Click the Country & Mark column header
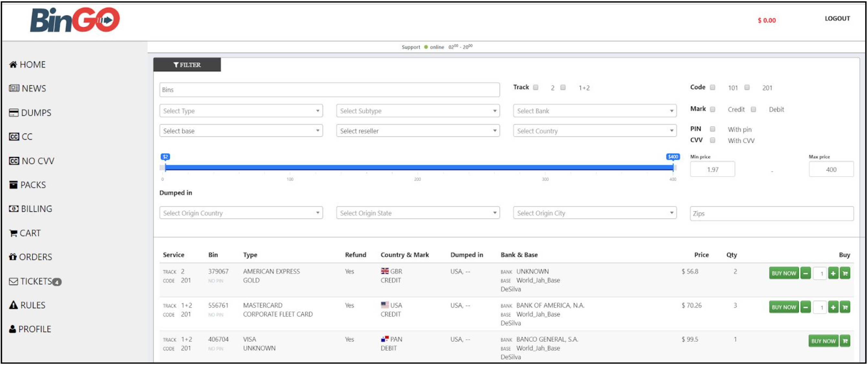 (x=405, y=255)
